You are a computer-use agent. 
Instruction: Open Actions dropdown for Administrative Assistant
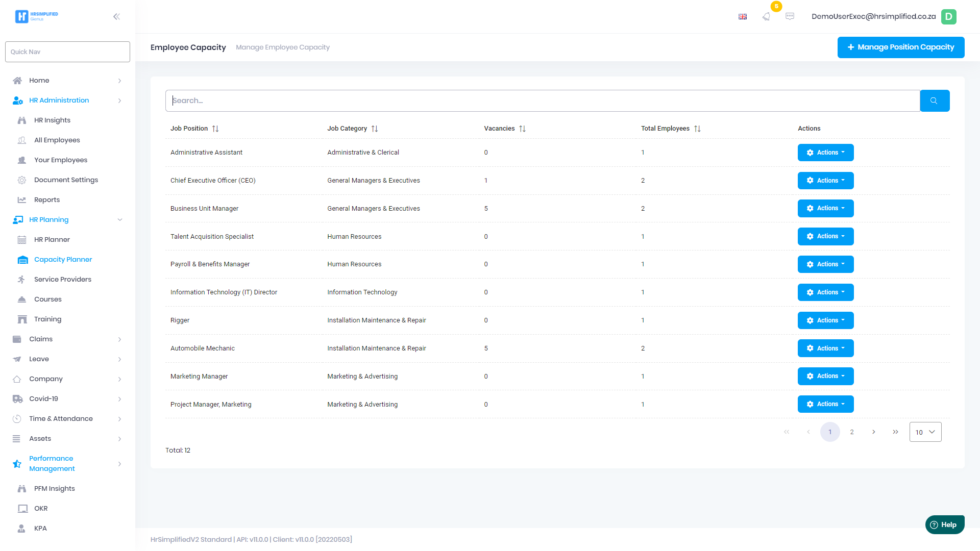(x=825, y=153)
